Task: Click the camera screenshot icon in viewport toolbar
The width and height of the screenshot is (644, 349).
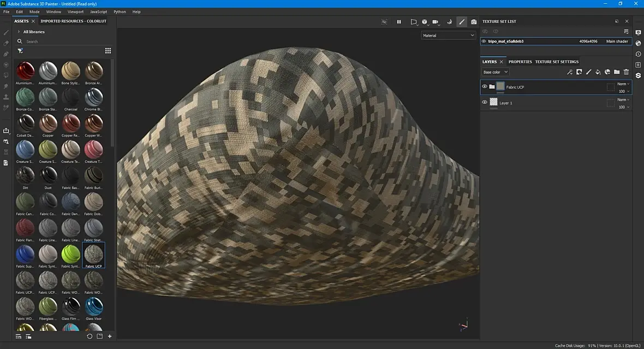Action: click(x=474, y=22)
